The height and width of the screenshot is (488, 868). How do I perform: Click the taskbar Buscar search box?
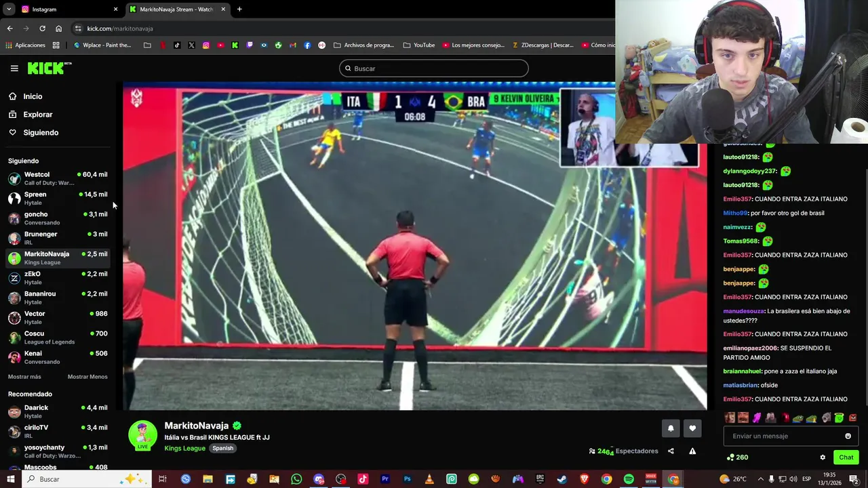pyautogui.click(x=87, y=479)
